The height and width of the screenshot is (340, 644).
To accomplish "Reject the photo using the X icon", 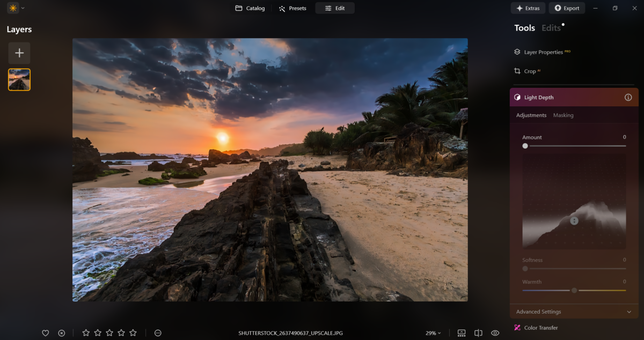I will pyautogui.click(x=62, y=332).
